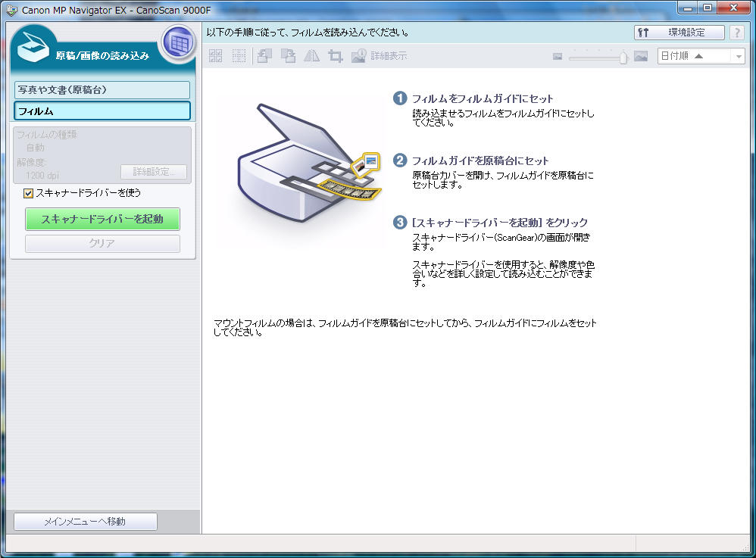The width and height of the screenshot is (756, 558).
Task: Rotate image left using toolbar icon
Action: (x=264, y=56)
